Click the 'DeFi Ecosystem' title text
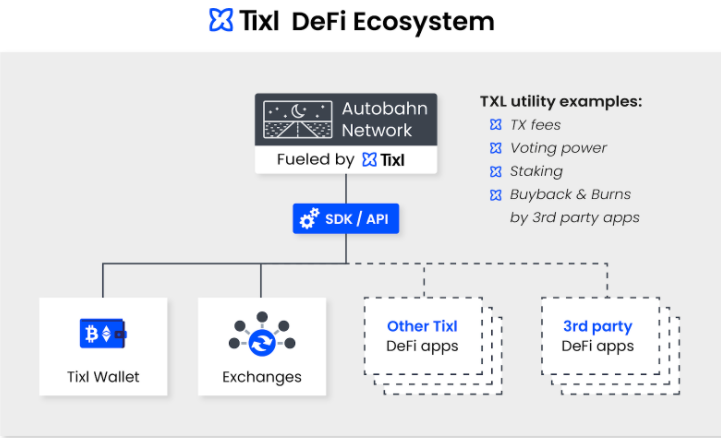The height and width of the screenshot is (438, 721). (393, 21)
